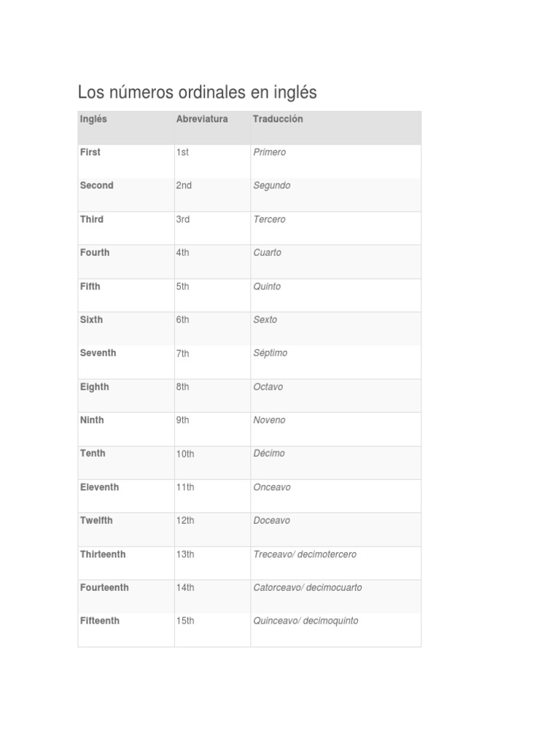Select the "Traducción" column header

(x=278, y=119)
